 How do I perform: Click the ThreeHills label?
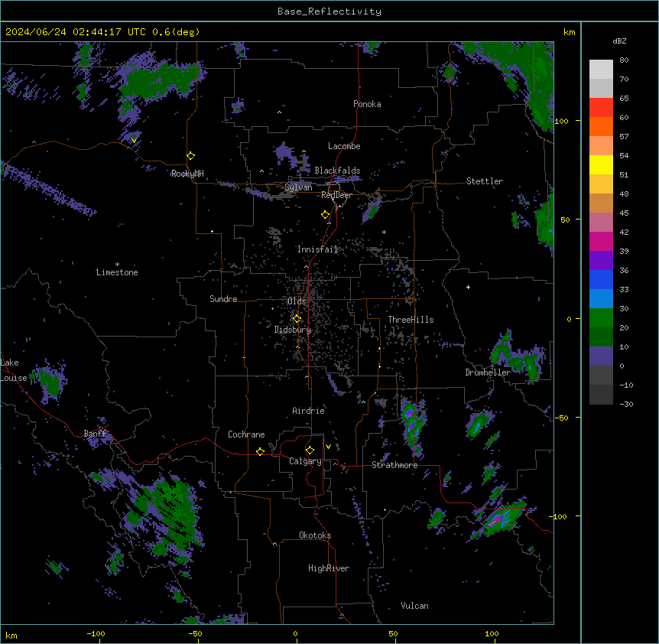coord(411,320)
